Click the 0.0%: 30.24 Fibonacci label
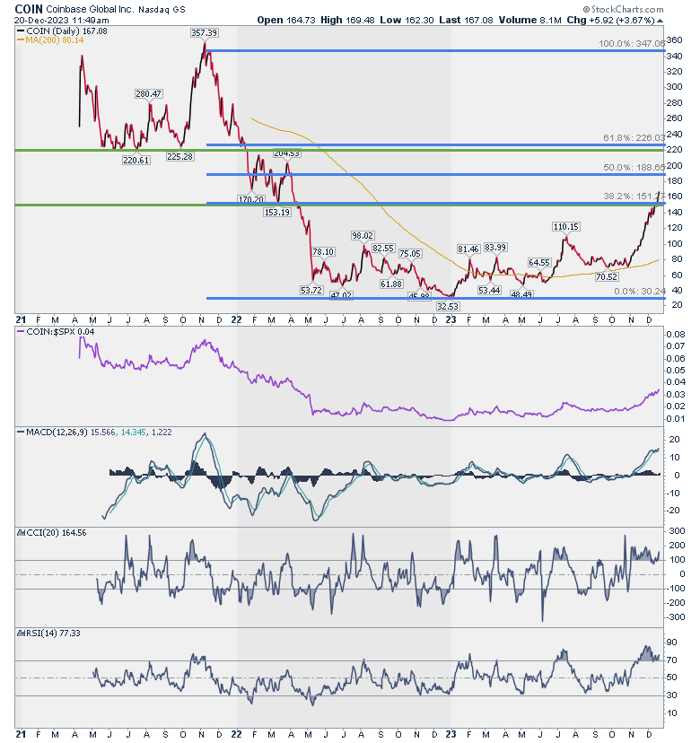 pos(639,291)
